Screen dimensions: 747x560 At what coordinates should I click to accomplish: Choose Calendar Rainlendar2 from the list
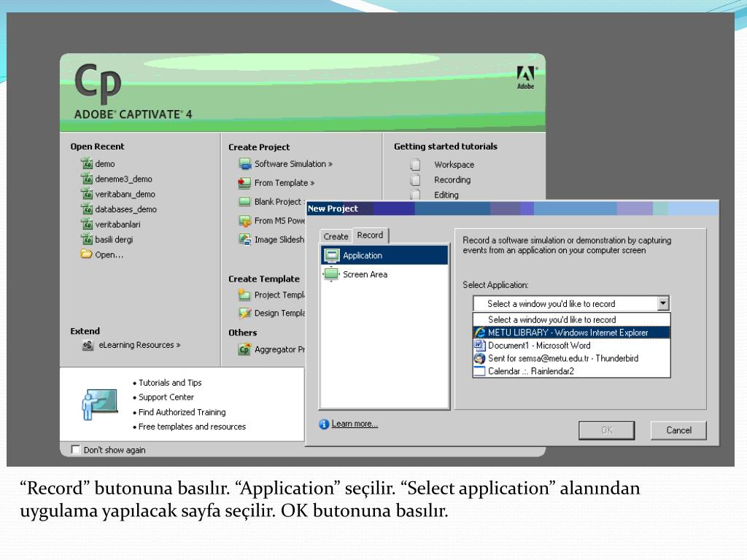coord(571,371)
